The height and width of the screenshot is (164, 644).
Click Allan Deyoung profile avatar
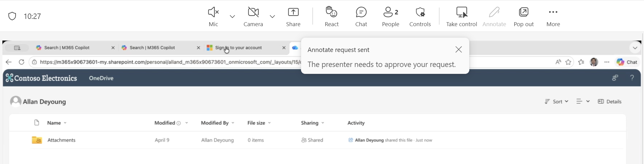click(x=16, y=102)
